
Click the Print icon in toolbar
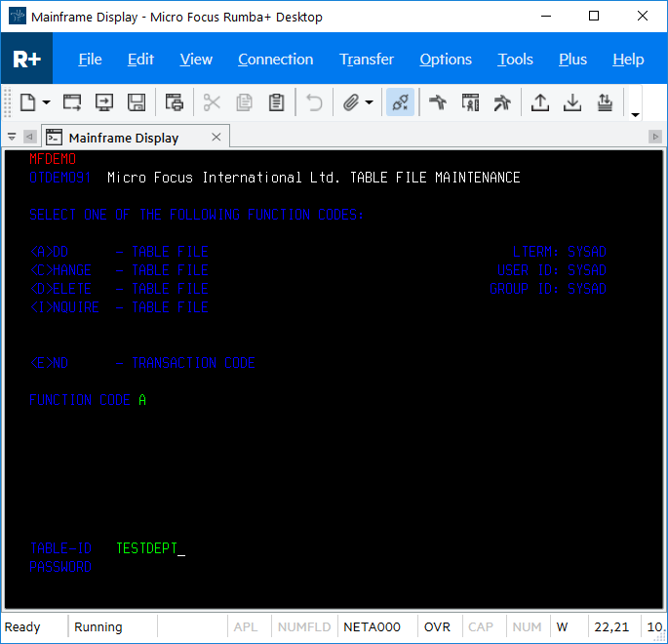(x=175, y=102)
